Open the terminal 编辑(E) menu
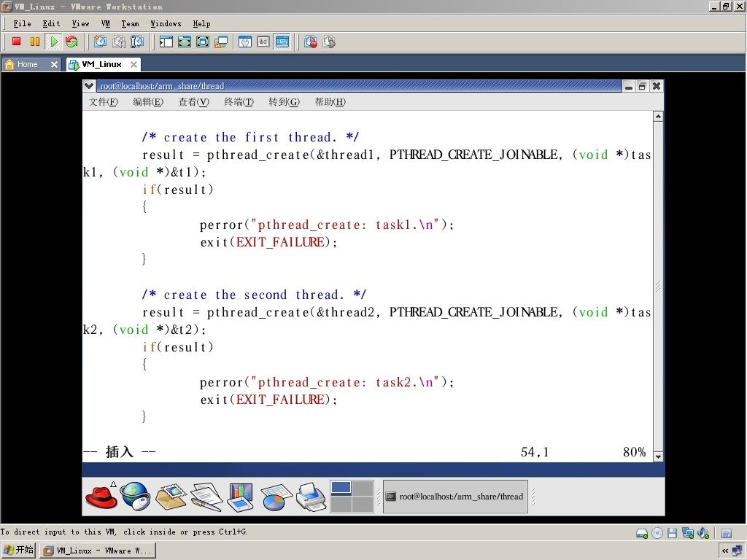Viewport: 747px width, 560px height. click(148, 101)
